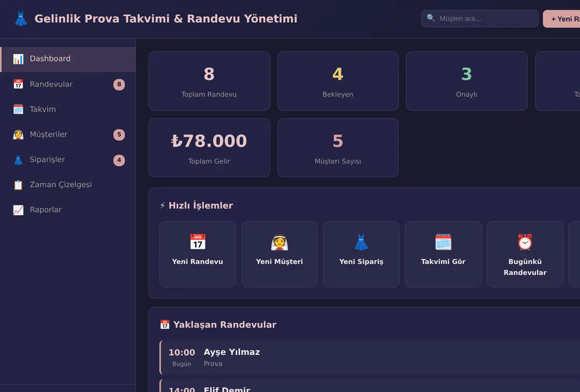Click the Müşteriler bride icon in sidebar
580x392 pixels.
click(x=18, y=134)
